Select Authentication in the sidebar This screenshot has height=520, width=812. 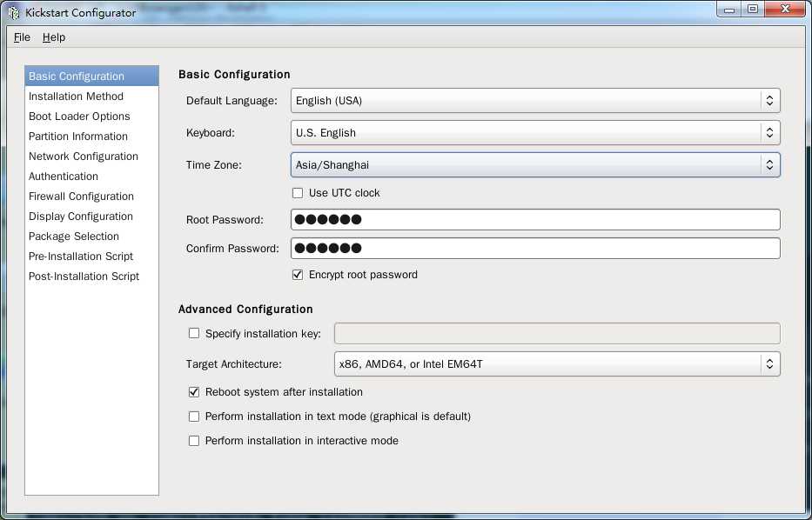pos(91,177)
